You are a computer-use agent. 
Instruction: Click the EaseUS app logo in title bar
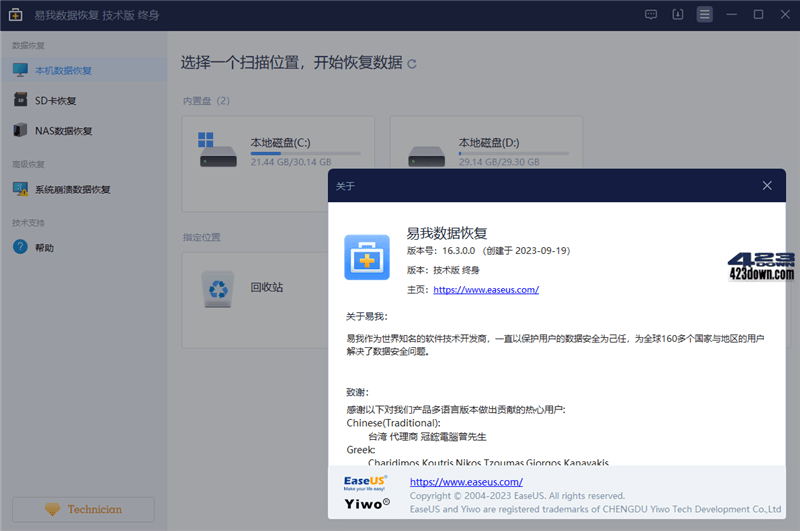click(15, 15)
